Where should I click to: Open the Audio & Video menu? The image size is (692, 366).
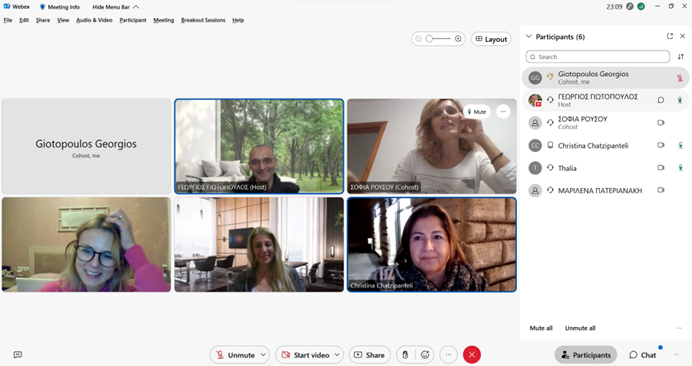point(94,20)
